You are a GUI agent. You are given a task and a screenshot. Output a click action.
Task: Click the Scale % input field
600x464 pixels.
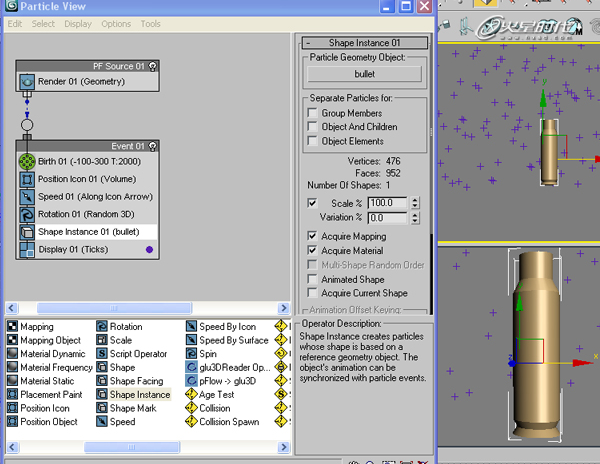click(387, 203)
